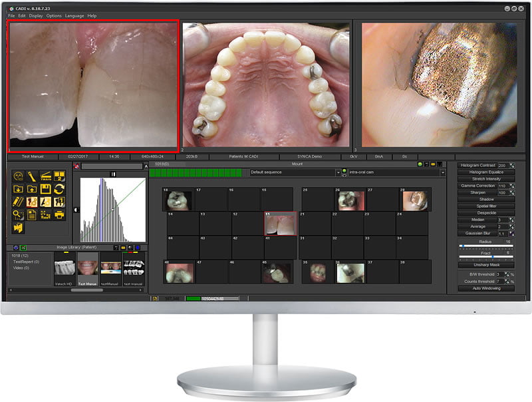This screenshot has height=402, width=532.
Task: Expand the intra-oral cam dropdown
Action: 396,172
